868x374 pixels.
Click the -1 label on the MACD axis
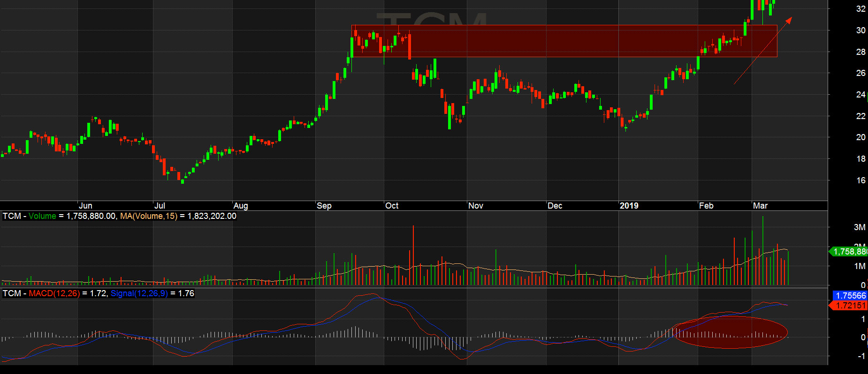pyautogui.click(x=861, y=356)
